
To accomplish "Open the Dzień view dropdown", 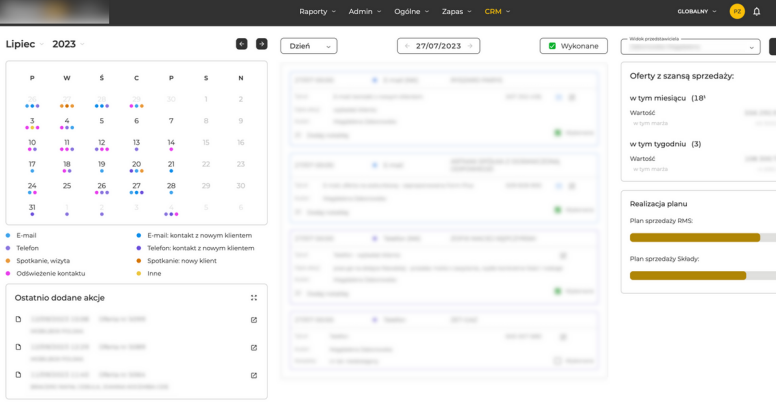I will (308, 46).
